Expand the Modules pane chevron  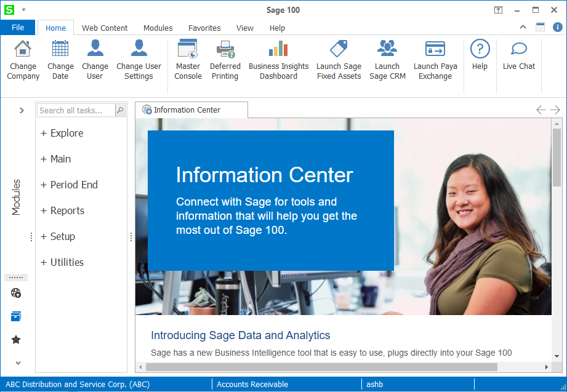click(x=22, y=110)
